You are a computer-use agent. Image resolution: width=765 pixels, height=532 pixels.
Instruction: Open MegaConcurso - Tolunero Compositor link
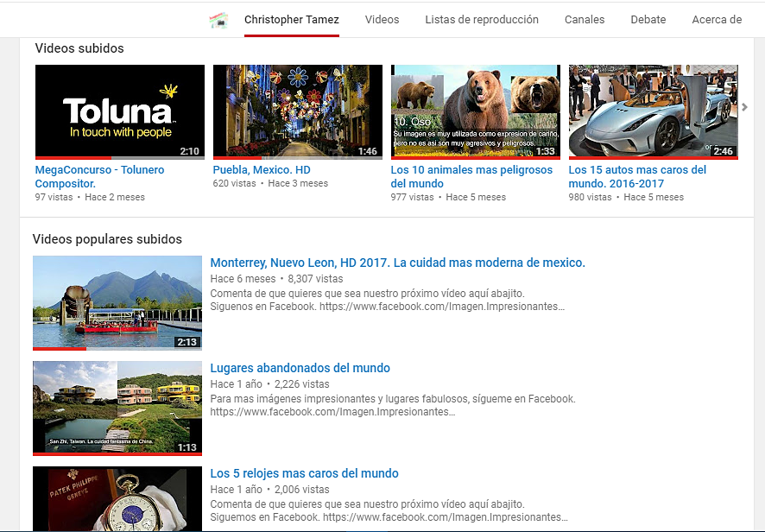click(99, 177)
